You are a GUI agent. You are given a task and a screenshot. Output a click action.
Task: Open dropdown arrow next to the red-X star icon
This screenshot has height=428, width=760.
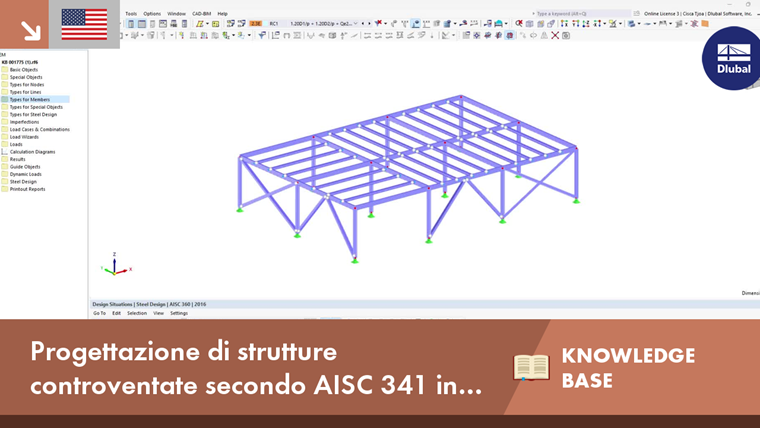point(385,23)
